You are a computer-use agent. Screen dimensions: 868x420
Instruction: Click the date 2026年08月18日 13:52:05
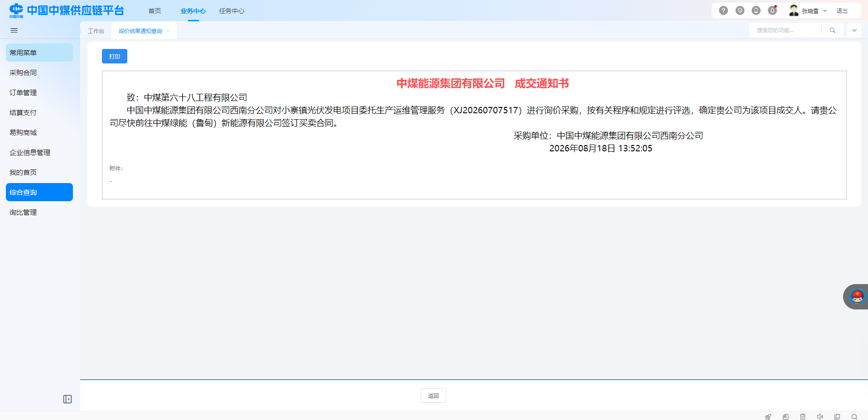pyautogui.click(x=601, y=148)
